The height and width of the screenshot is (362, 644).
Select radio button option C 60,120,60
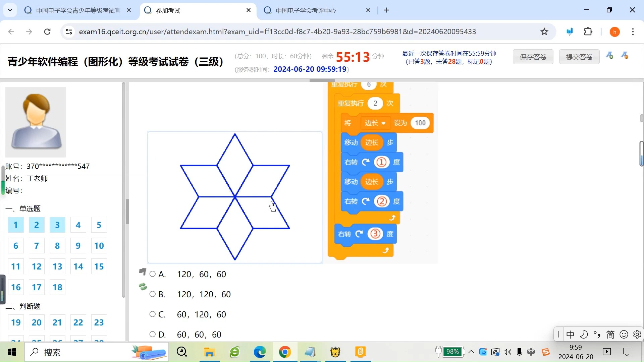[x=153, y=314]
